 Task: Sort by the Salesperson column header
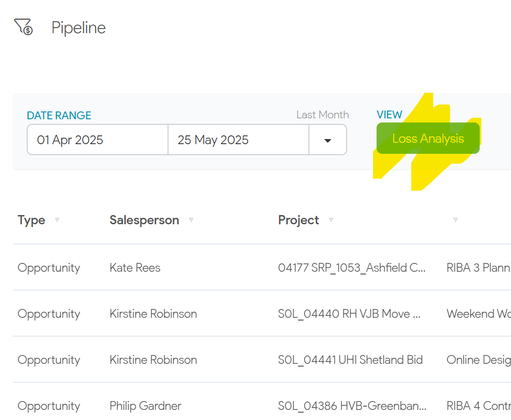(144, 220)
